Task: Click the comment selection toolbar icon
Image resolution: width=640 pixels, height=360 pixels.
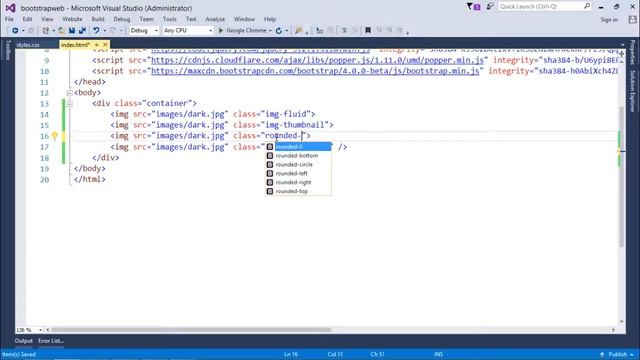Action: tap(344, 31)
